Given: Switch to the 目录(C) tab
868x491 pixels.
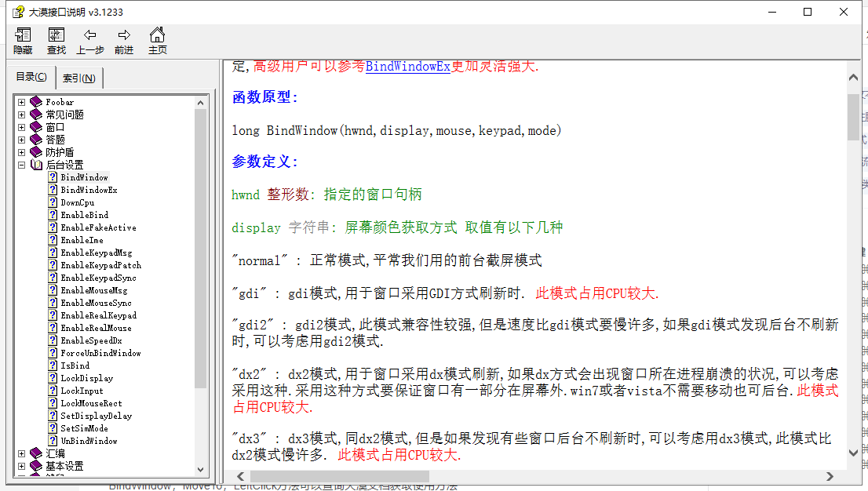Looking at the screenshot, I should pyautogui.click(x=30, y=76).
